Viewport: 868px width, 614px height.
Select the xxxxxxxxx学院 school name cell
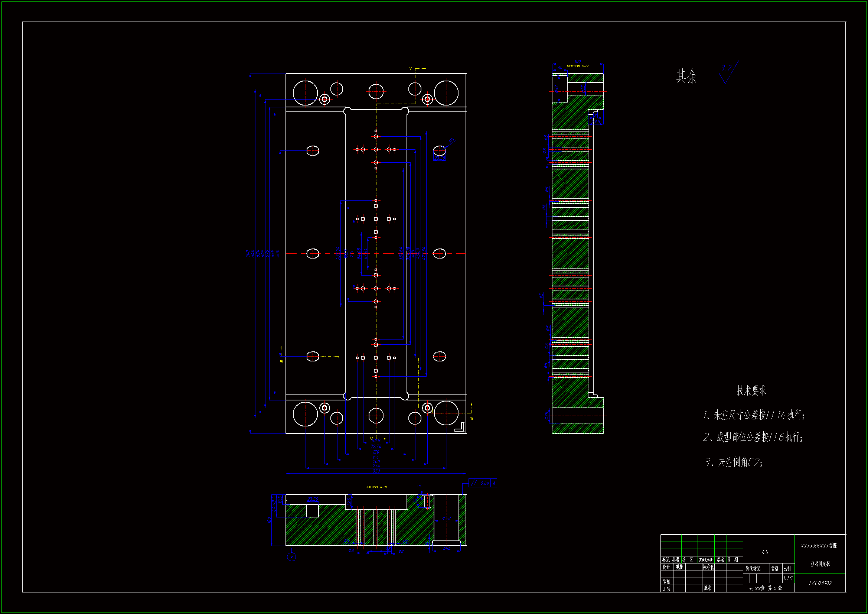click(x=819, y=546)
